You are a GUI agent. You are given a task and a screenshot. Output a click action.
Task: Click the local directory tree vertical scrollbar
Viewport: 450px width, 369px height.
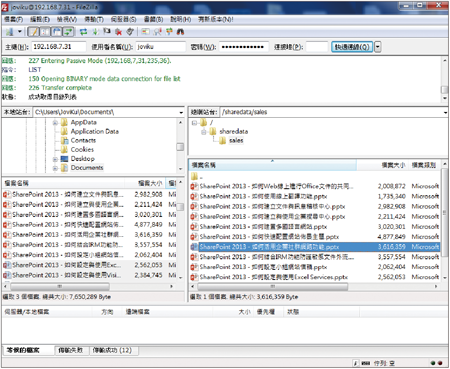180,146
